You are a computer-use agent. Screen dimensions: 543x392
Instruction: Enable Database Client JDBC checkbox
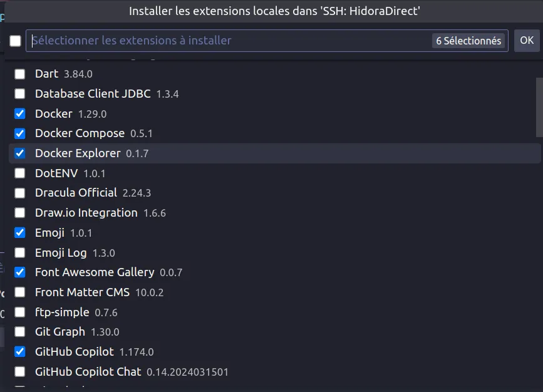[x=20, y=94]
